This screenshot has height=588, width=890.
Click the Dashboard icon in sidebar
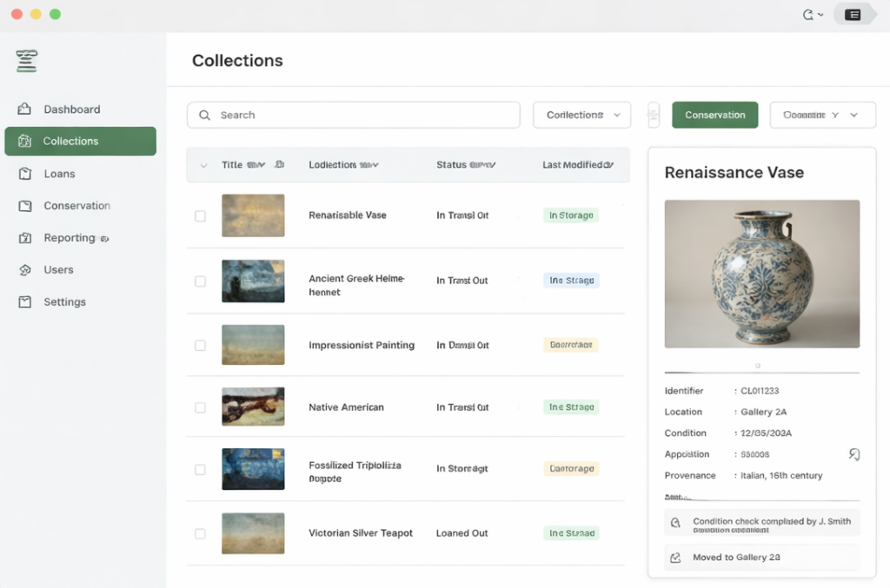point(24,109)
